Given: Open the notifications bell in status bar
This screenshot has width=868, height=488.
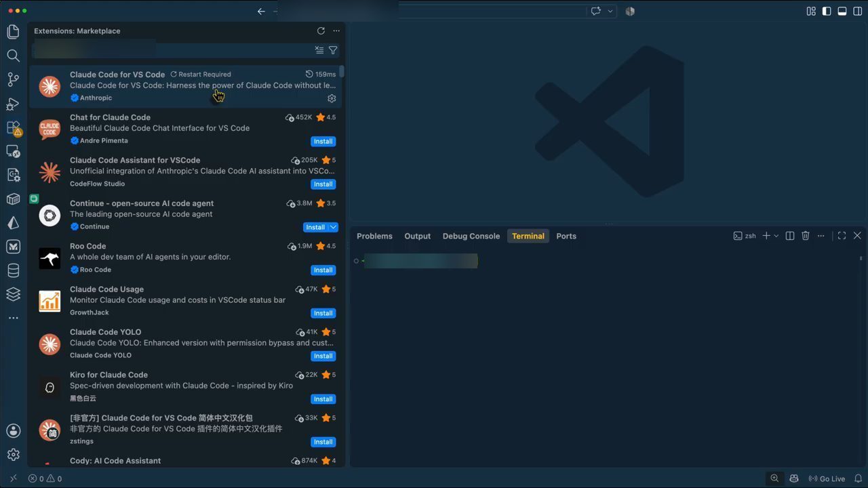Looking at the screenshot, I should click(858, 479).
